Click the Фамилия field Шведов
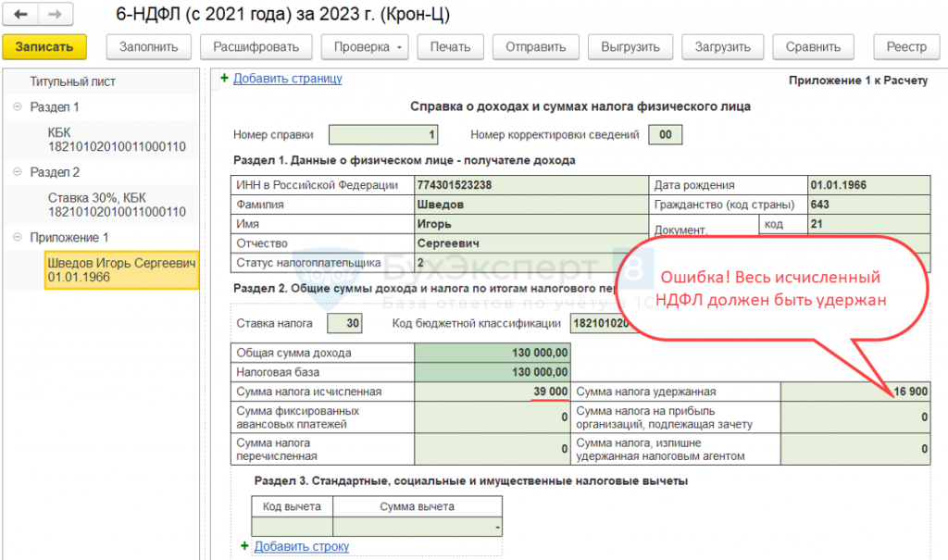Screen dimensions: 948x560 pos(530,205)
